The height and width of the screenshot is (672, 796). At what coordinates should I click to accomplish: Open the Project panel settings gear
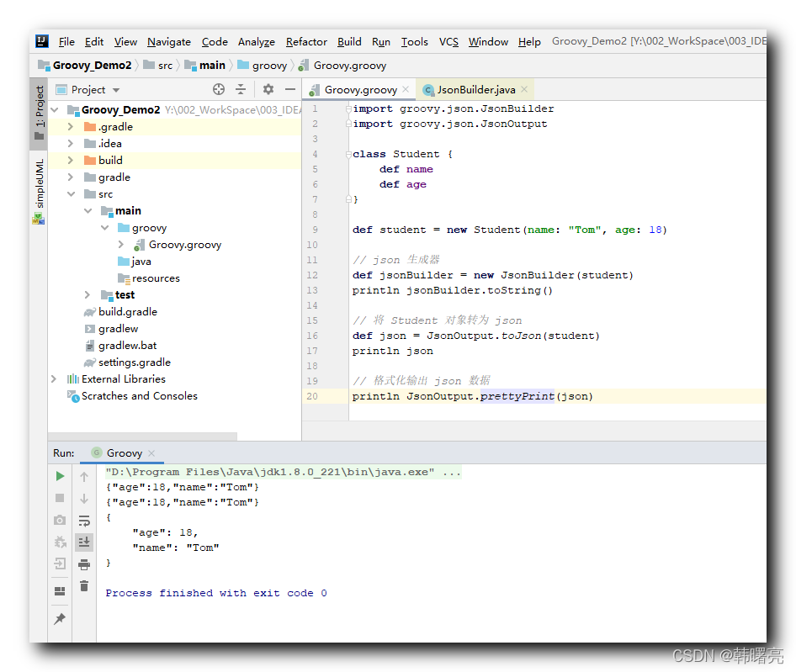[269, 89]
